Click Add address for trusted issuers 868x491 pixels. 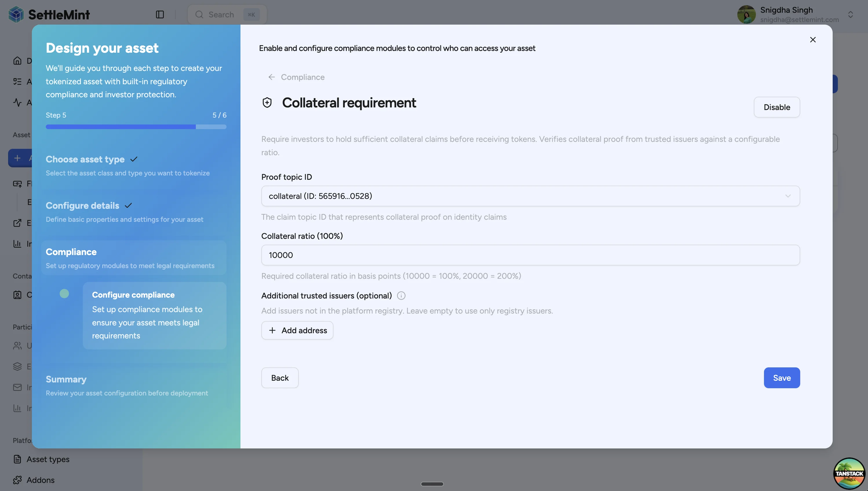click(297, 330)
